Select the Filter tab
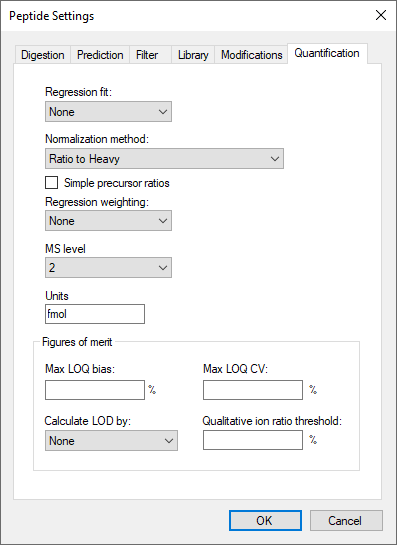This screenshot has height=545, width=397. (x=150, y=55)
